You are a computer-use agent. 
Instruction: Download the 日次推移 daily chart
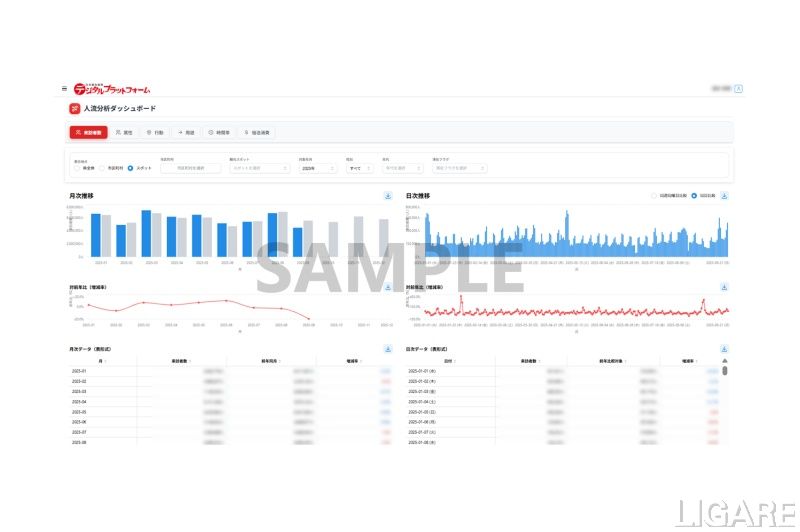724,196
